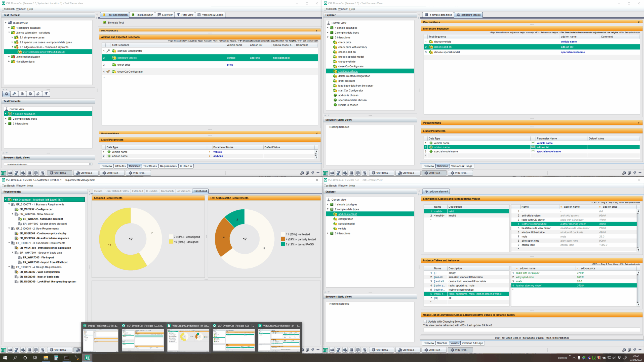Click the sword icon in the taskbar

(77, 358)
